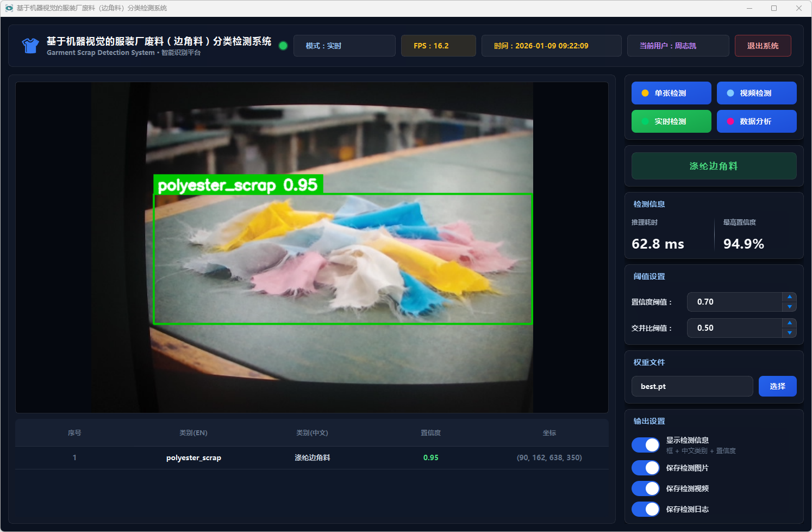Click the blue T-shirt app logo
This screenshot has width=812, height=532.
tap(30, 46)
